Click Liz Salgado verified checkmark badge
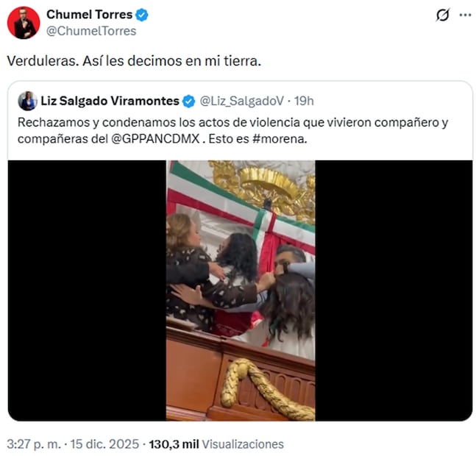 (188, 101)
